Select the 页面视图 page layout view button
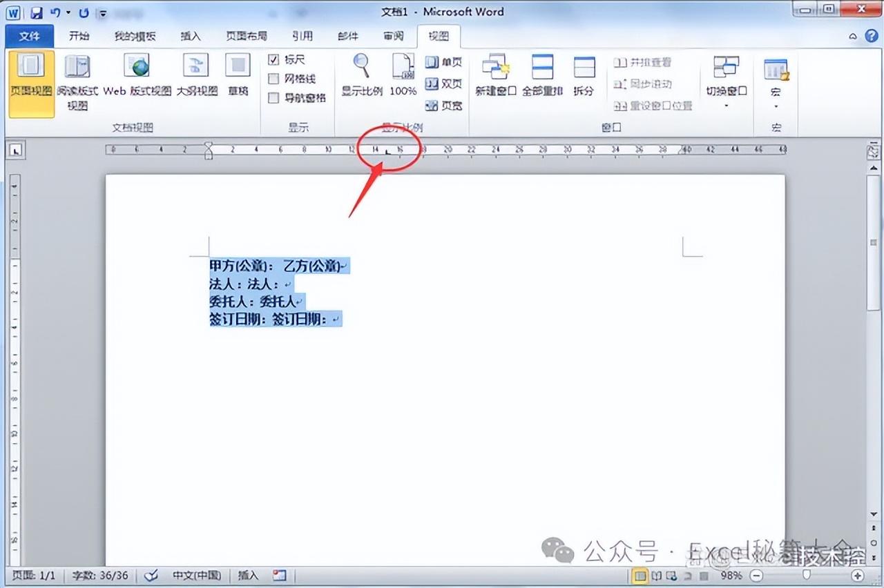 point(31,84)
